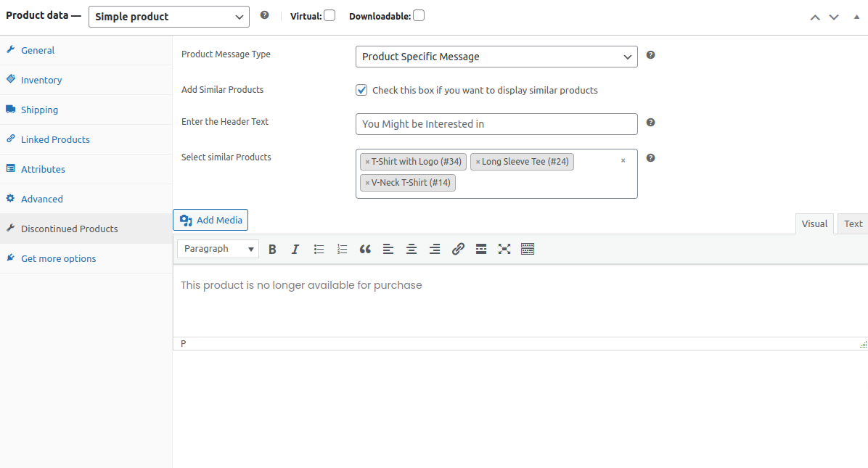Remove Long Sleeve Tee from similar products
The width and height of the screenshot is (868, 468).
click(x=478, y=162)
